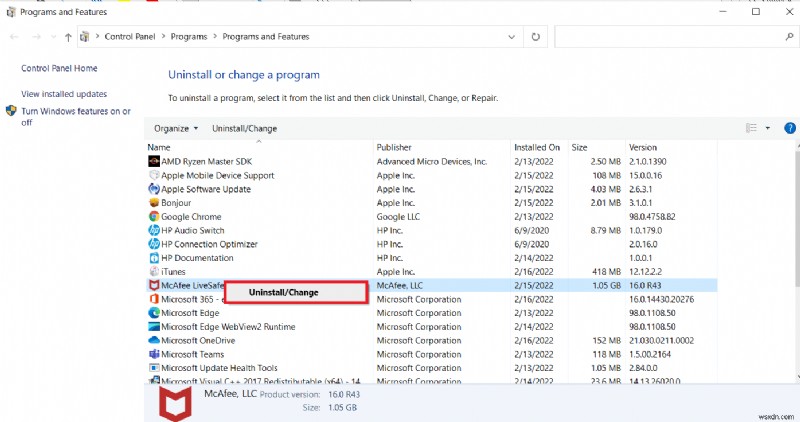
Task: Open View installed updates link
Action: point(64,94)
